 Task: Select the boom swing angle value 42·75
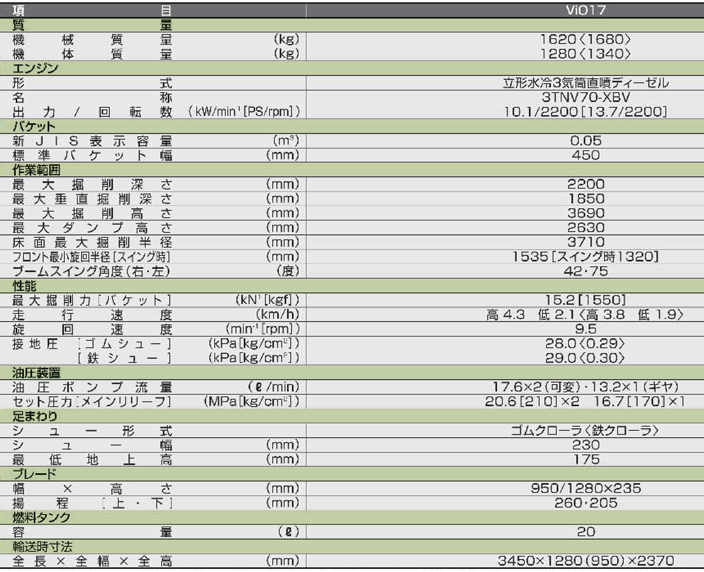[x=586, y=271]
